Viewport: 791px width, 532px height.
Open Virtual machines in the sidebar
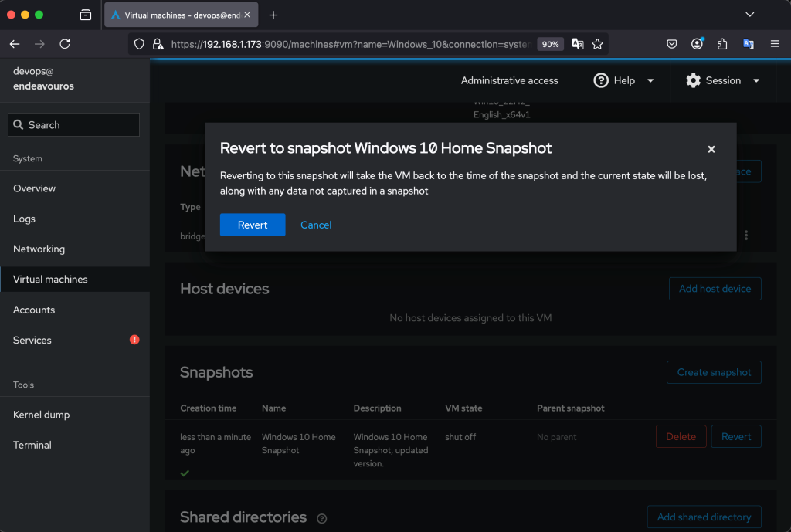click(75, 280)
